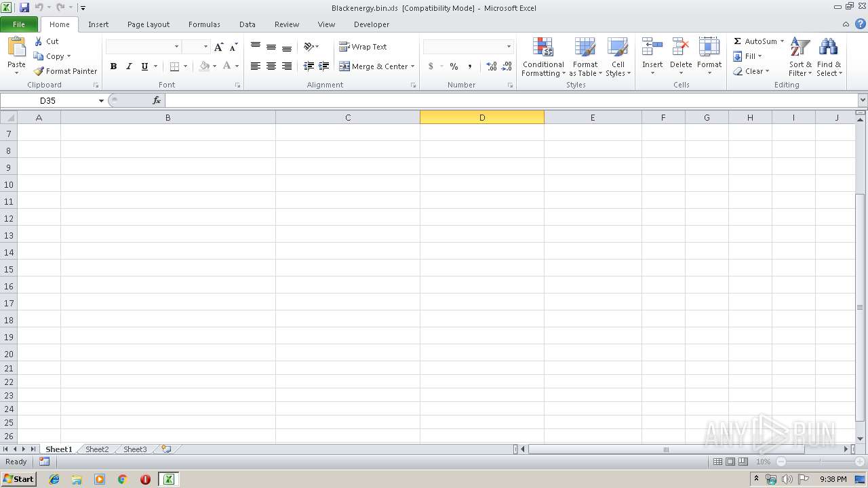
Task: Increase font size with the grow-font icon
Action: coord(218,47)
